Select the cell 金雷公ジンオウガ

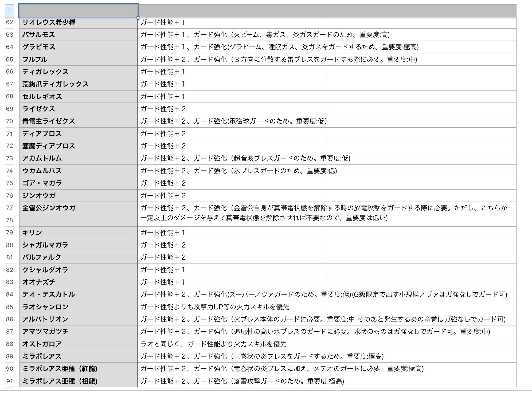click(78, 208)
